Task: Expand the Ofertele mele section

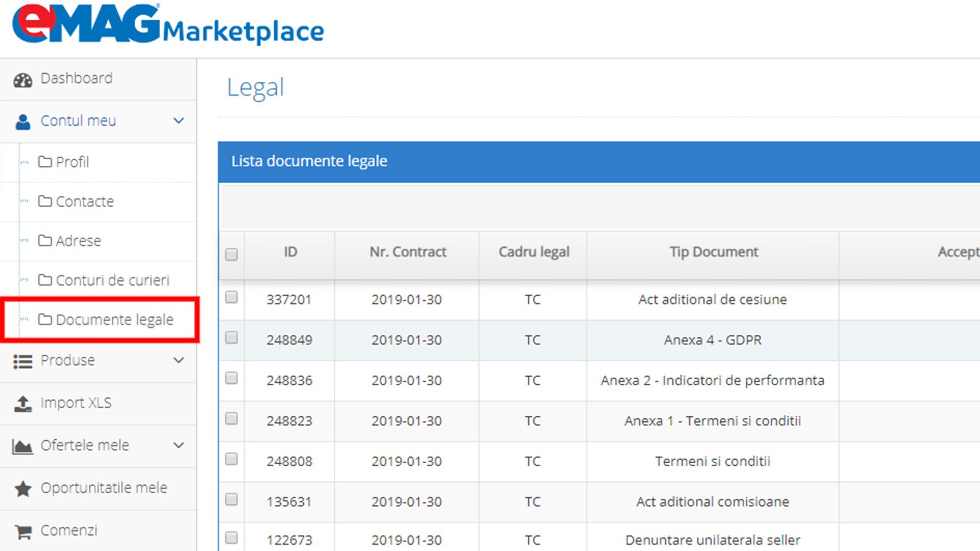Action: pyautogui.click(x=178, y=445)
